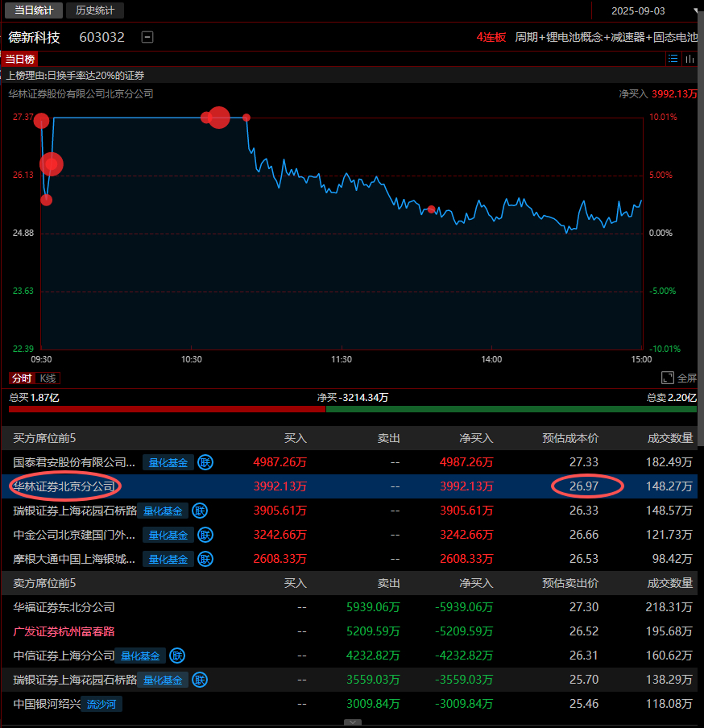704x728 pixels.
Task: Select the 中国银河绍兴 seller row
Action: 350,704
